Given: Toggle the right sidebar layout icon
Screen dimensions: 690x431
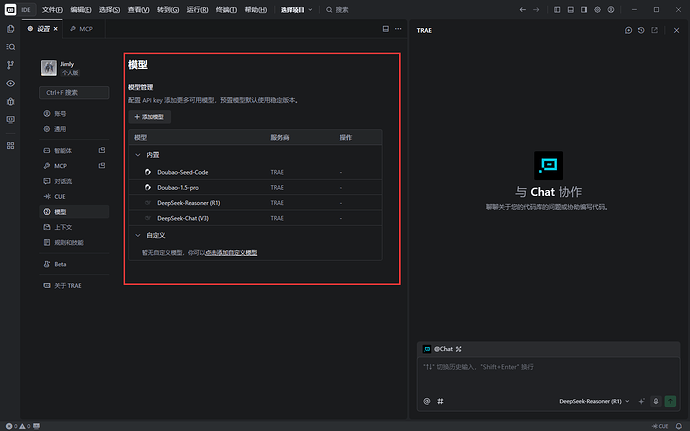Looking at the screenshot, I should (584, 10).
